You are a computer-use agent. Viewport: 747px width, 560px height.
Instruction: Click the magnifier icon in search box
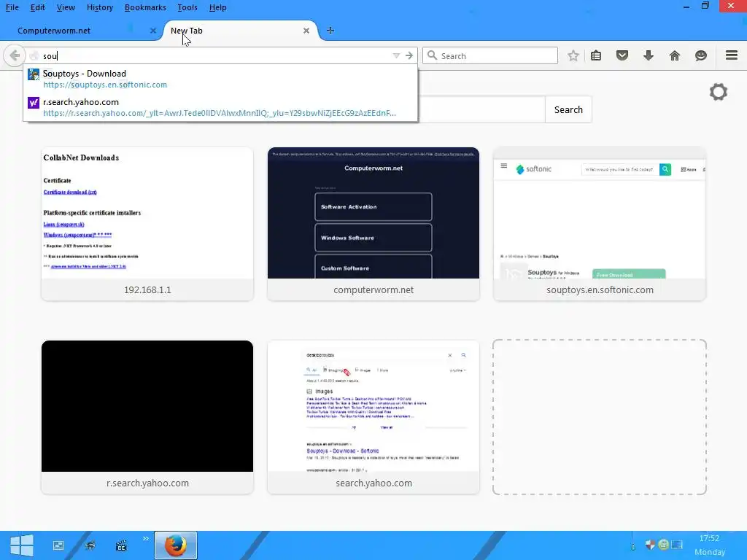point(432,55)
